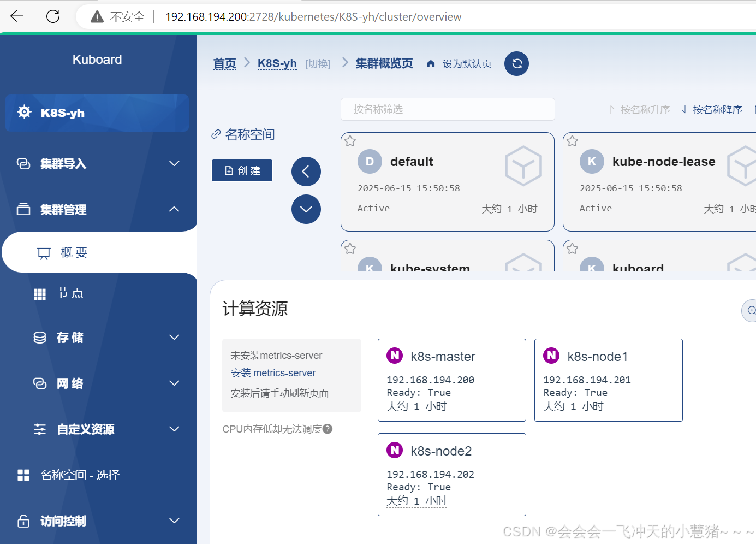
Task: Expand the 网络 submenu chevron
Action: pos(174,383)
